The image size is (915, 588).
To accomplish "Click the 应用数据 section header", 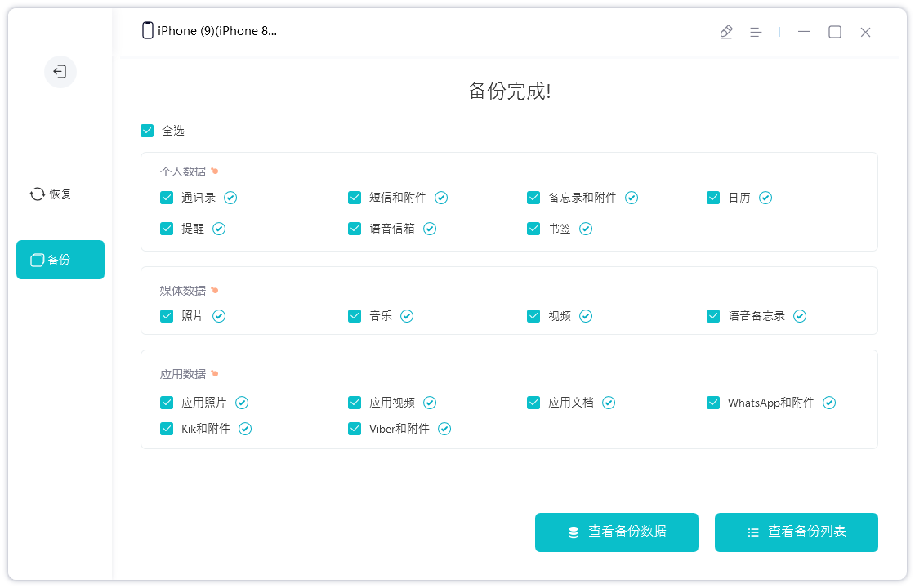I will (176, 373).
